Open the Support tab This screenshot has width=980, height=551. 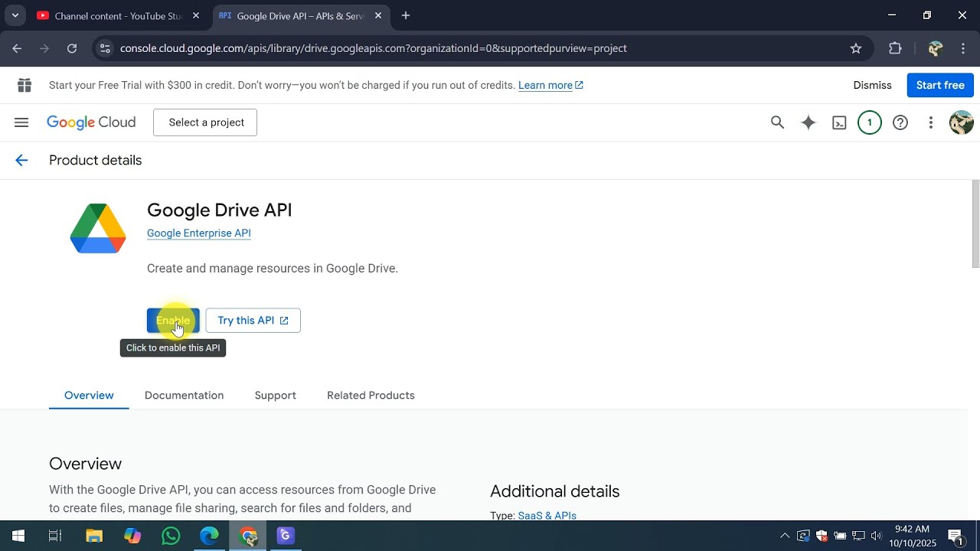(x=275, y=396)
